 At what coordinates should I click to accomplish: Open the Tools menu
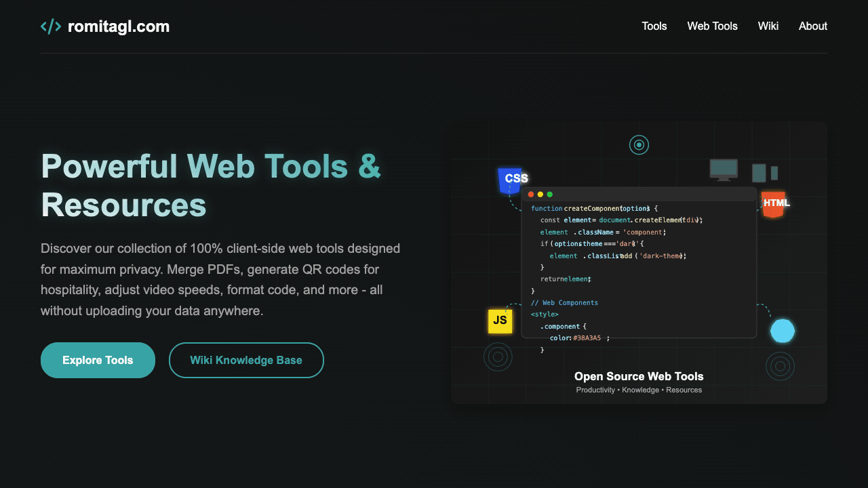tap(654, 26)
